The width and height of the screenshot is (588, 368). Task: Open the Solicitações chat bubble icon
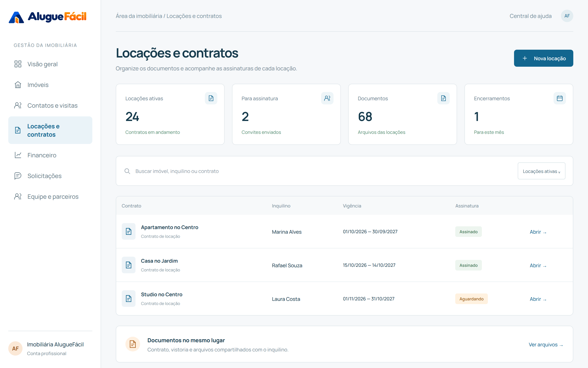(x=18, y=176)
